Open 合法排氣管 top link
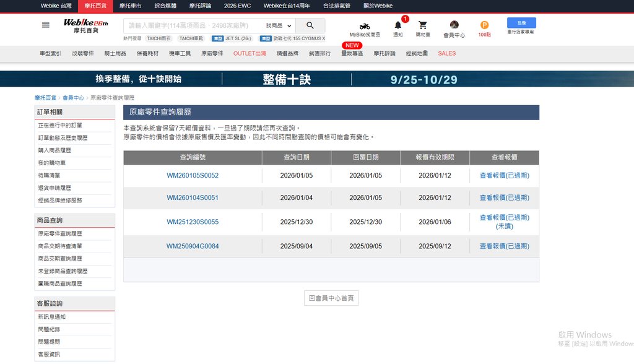Image resolution: width=634 pixels, height=364 pixels. [336, 6]
